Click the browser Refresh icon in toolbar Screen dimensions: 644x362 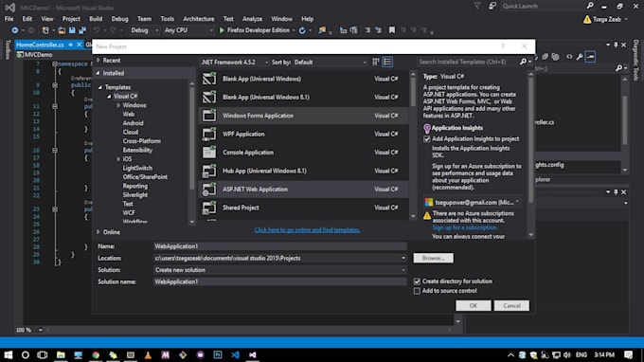[302, 30]
